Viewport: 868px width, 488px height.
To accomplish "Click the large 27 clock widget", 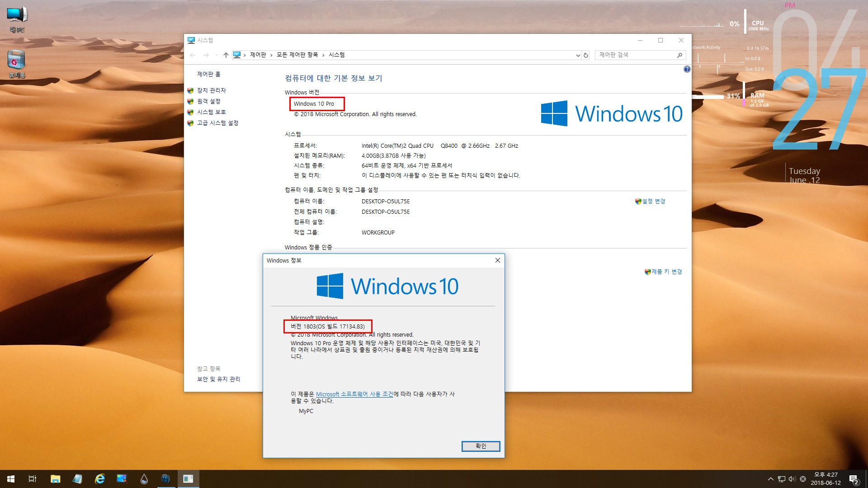I will click(x=819, y=109).
